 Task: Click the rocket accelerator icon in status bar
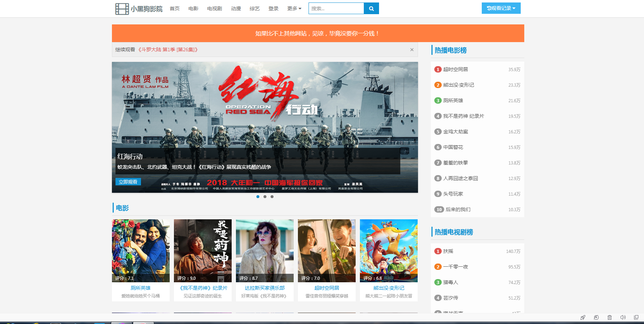coord(583,317)
